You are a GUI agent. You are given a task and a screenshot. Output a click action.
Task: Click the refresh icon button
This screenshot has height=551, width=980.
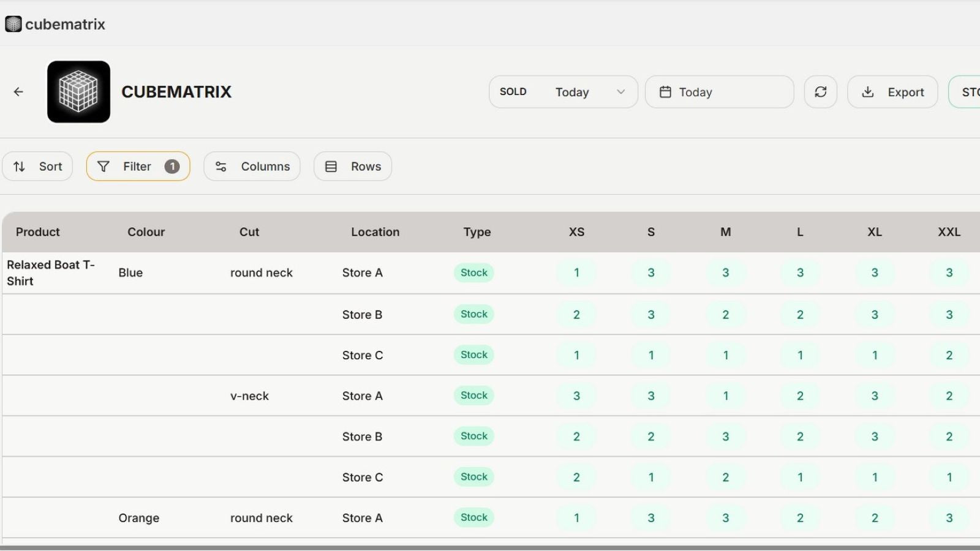pos(821,92)
